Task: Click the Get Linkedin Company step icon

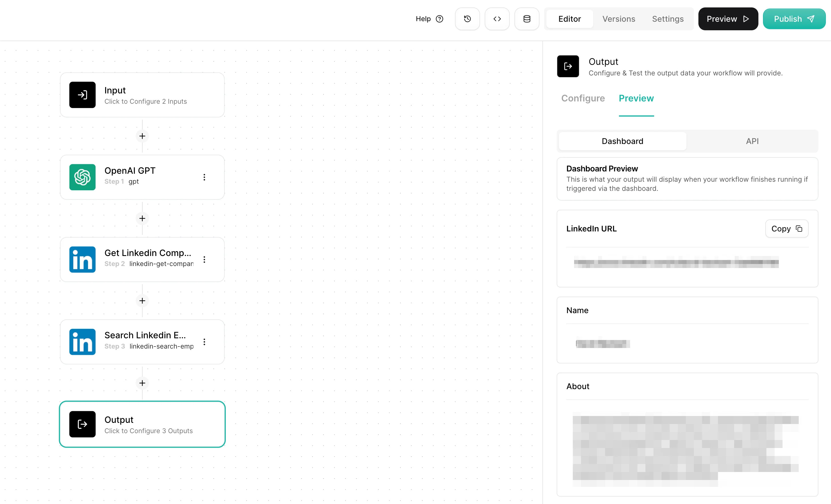Action: click(x=82, y=259)
